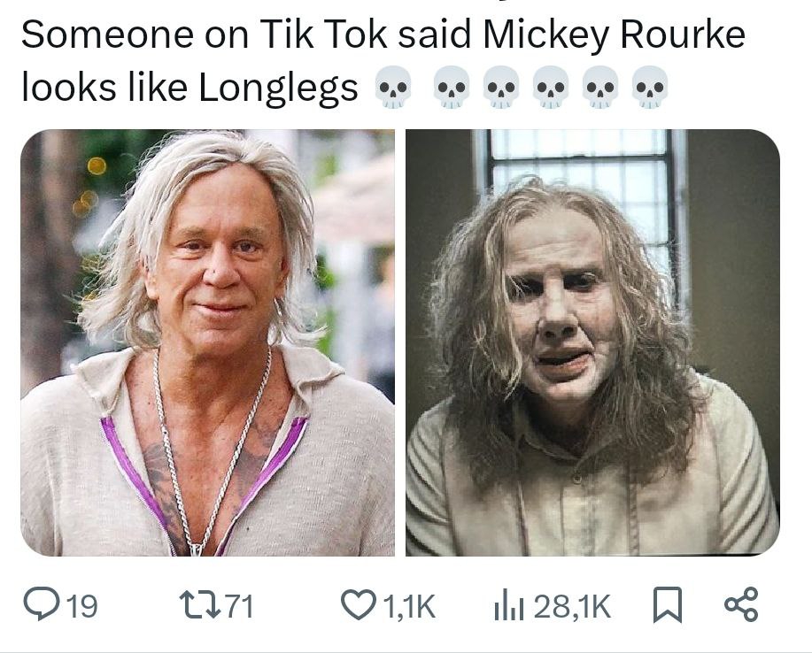The image size is (812, 653).
Task: Click the third skull emoji
Action: pyautogui.click(x=501, y=87)
